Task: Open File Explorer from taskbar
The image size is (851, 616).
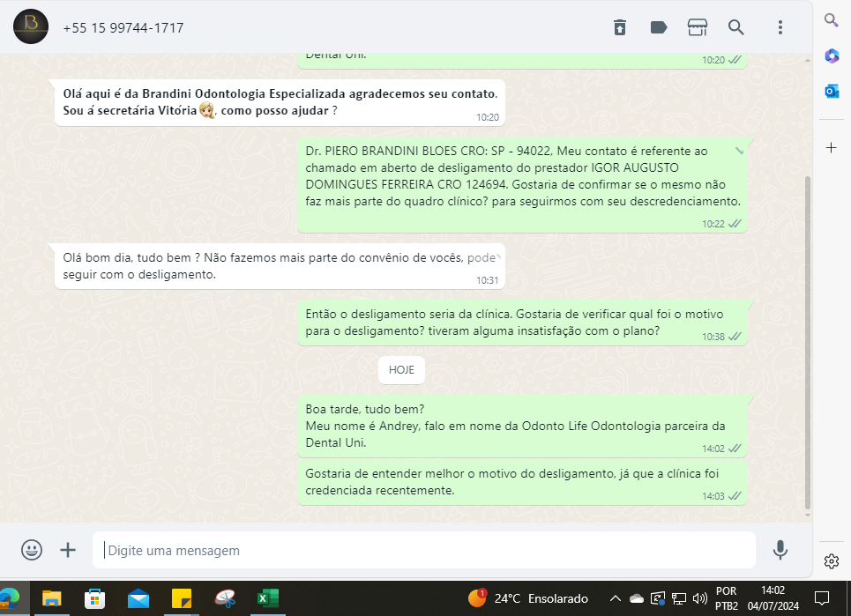Action: 51,598
